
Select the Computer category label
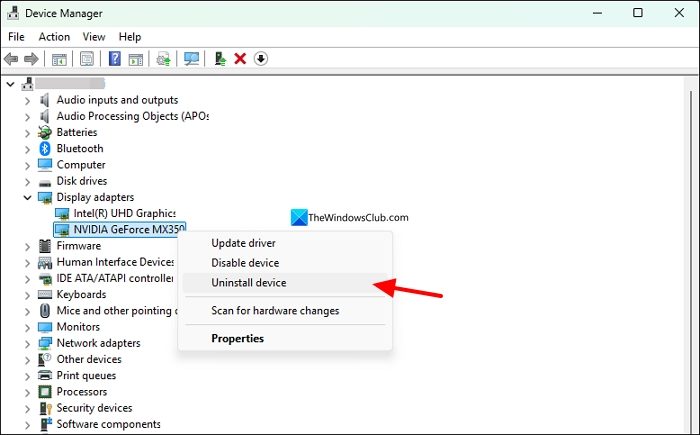tap(81, 165)
